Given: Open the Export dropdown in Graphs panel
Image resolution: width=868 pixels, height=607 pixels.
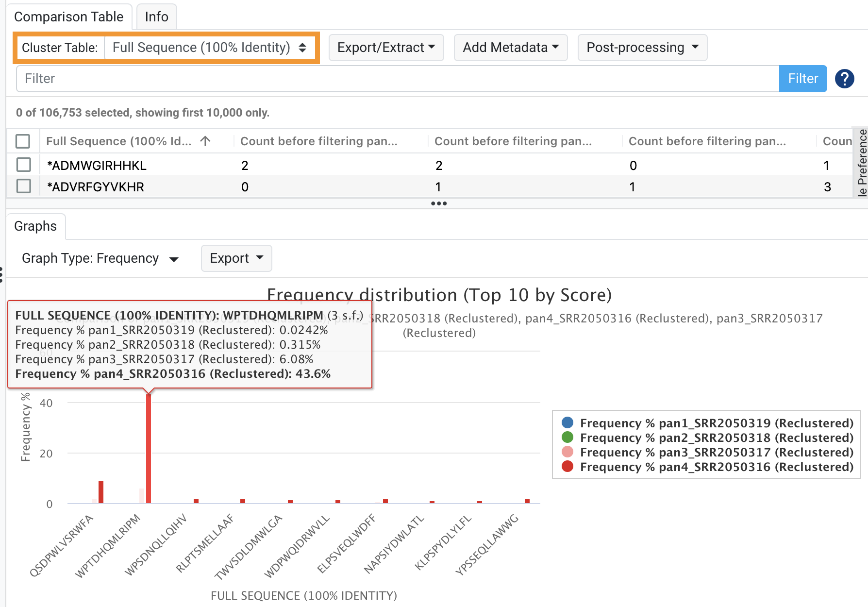Looking at the screenshot, I should [236, 258].
